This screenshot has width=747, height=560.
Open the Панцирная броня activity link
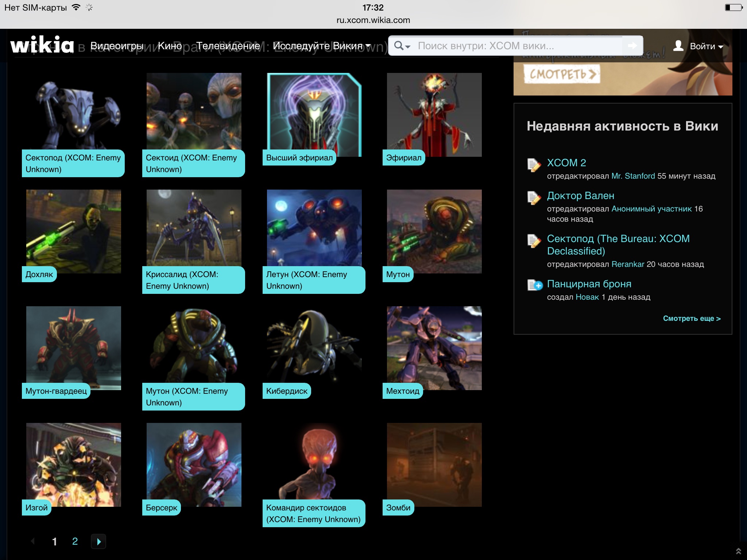coord(589,284)
